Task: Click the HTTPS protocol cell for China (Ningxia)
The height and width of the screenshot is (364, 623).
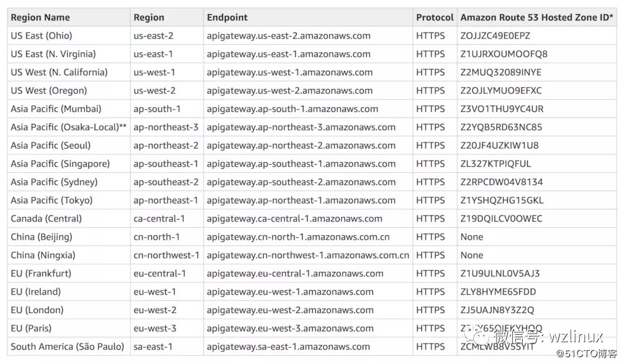Action: coord(430,255)
